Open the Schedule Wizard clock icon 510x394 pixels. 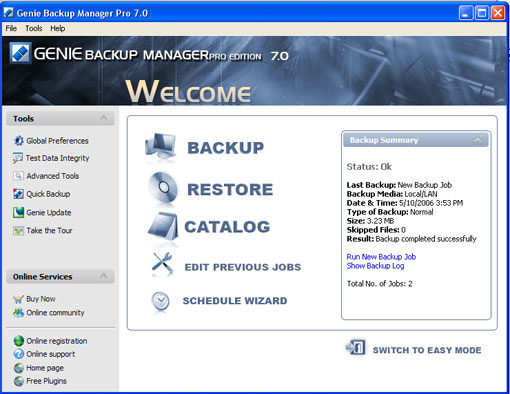(161, 301)
